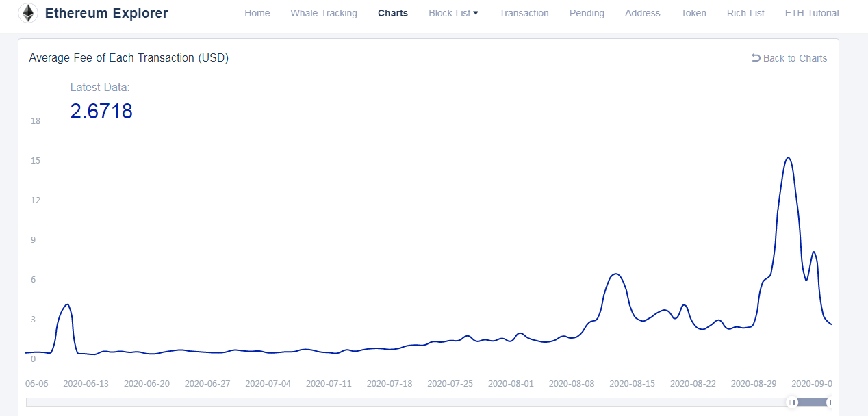Open the ETH Tutorial

click(x=812, y=13)
